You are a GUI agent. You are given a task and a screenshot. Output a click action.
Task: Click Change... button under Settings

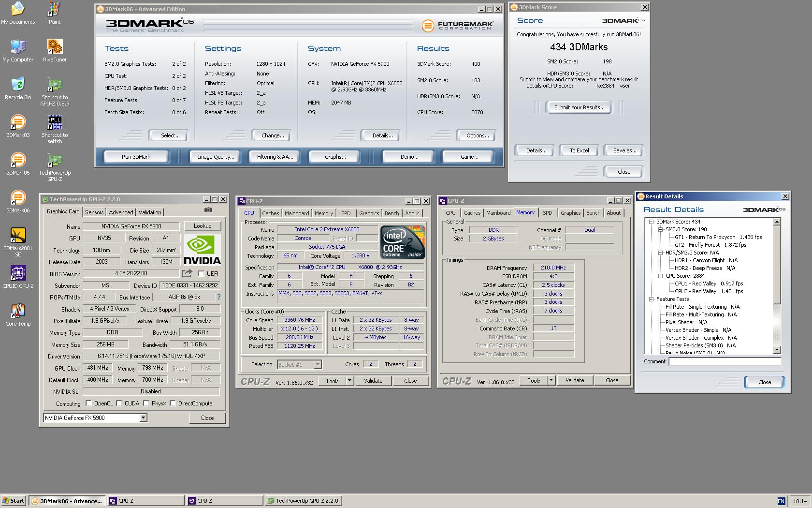(273, 135)
